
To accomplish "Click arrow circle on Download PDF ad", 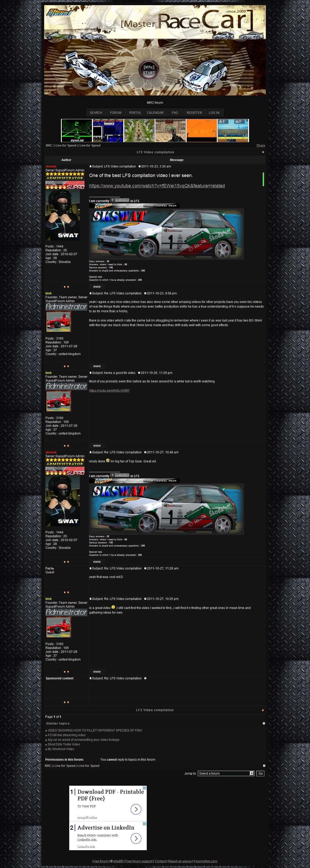I will (x=136, y=809).
